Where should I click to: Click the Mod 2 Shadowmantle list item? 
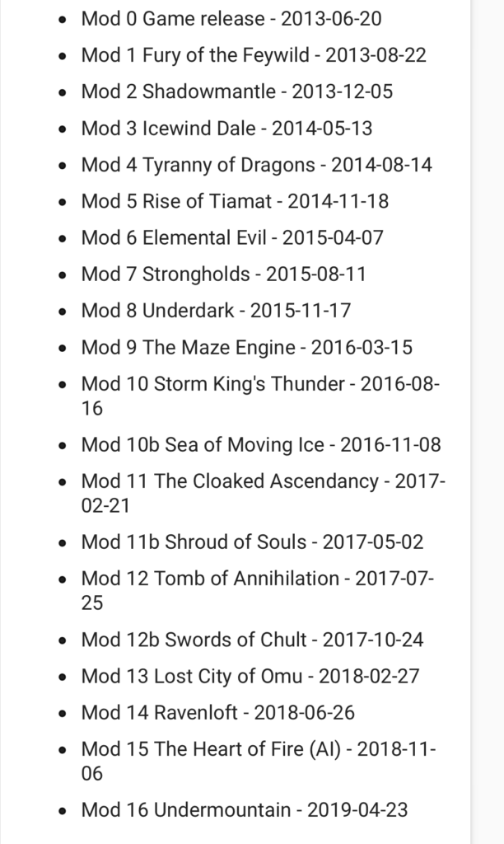tap(236, 91)
